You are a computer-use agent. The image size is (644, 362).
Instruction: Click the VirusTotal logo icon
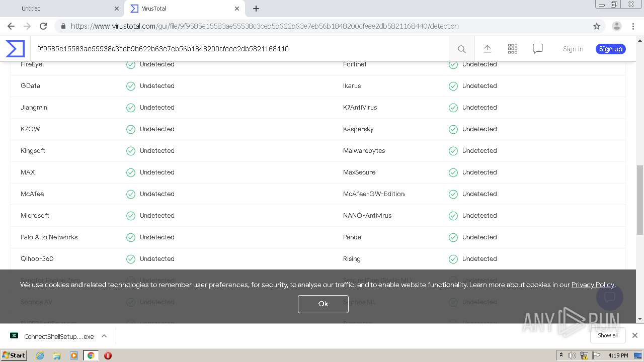pyautogui.click(x=15, y=49)
